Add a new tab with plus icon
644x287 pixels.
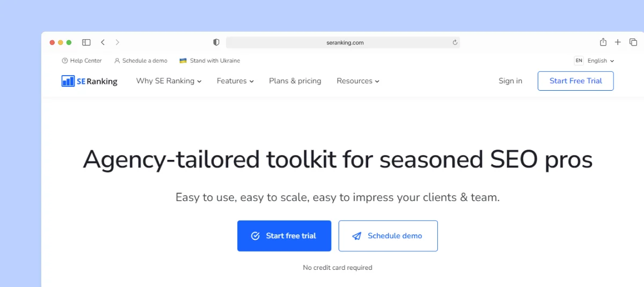pyautogui.click(x=618, y=42)
